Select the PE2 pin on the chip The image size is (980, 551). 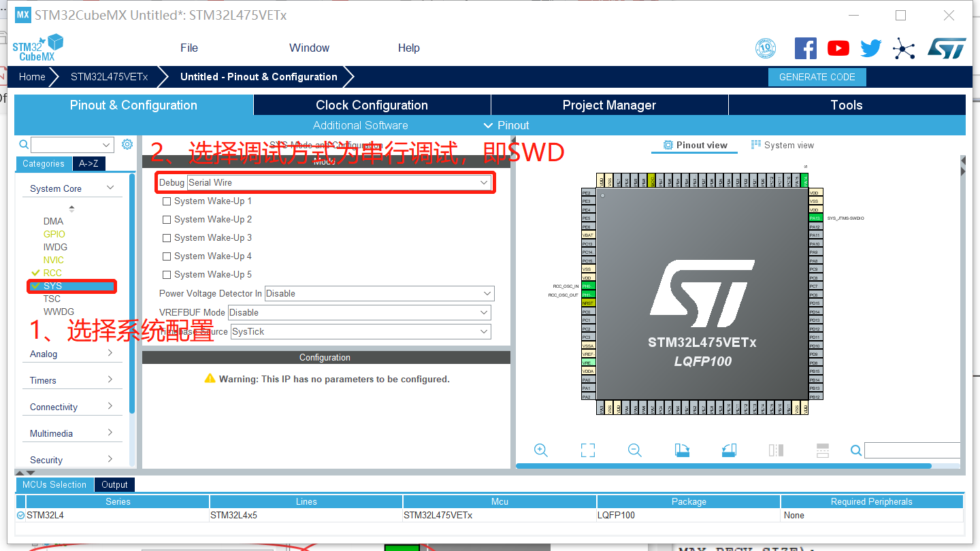point(588,193)
